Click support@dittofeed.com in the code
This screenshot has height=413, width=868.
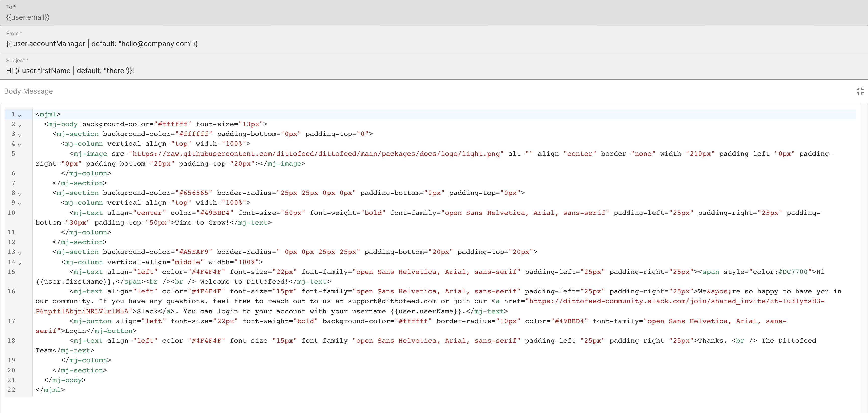pos(392,301)
